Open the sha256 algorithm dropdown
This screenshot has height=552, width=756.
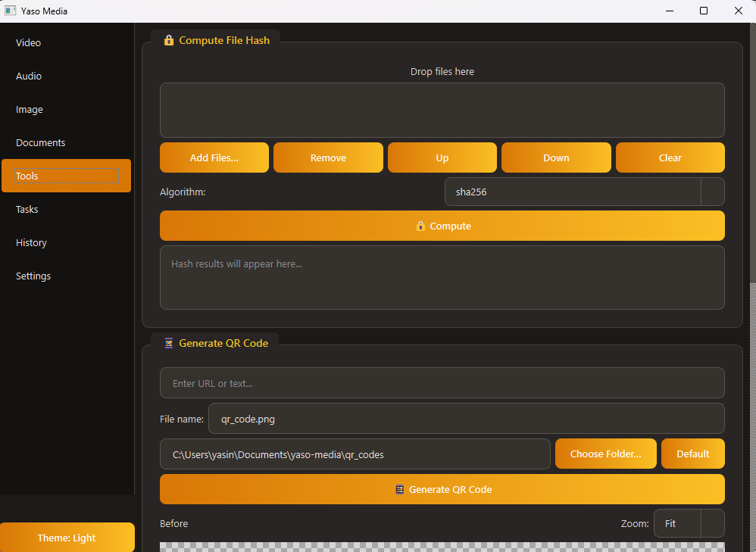[584, 192]
